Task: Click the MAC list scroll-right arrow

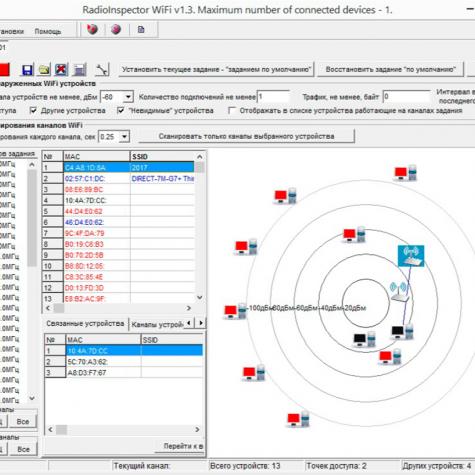Action: (189, 308)
